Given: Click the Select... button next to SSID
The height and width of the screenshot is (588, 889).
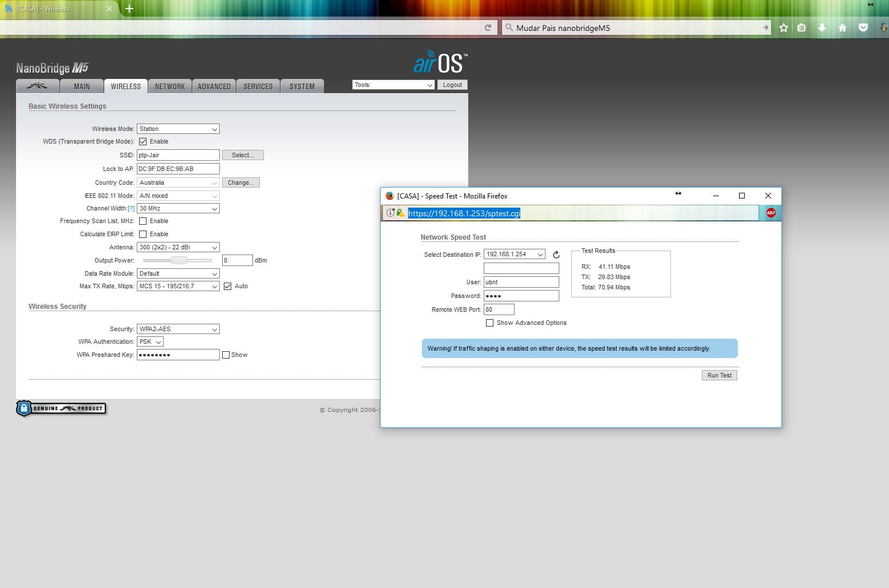Looking at the screenshot, I should pyautogui.click(x=243, y=155).
